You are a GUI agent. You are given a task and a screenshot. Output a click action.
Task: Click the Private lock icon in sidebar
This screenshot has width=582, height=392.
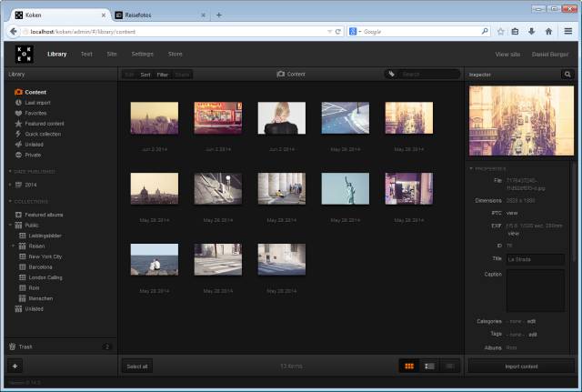click(x=18, y=155)
